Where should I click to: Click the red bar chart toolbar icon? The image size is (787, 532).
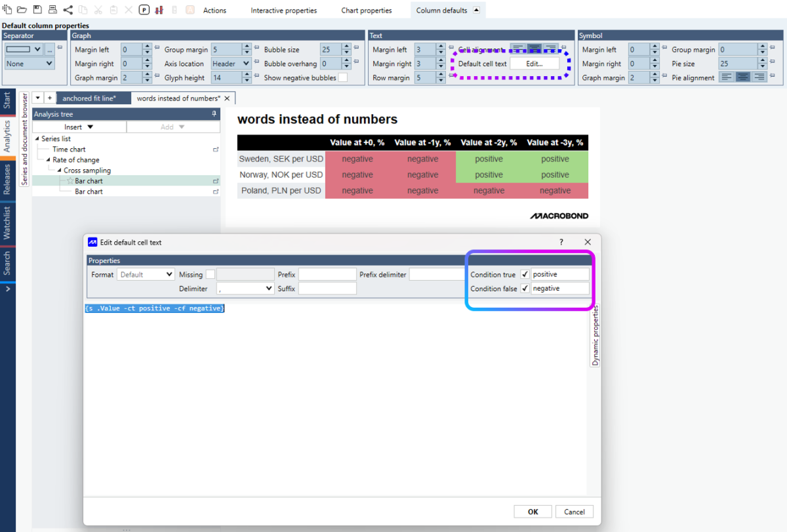point(159,10)
